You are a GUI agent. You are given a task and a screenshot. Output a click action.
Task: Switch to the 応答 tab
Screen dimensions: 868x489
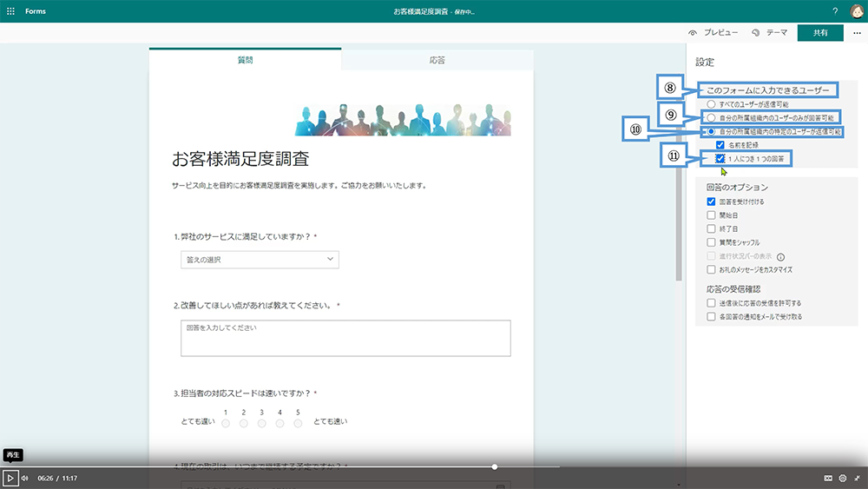click(437, 60)
